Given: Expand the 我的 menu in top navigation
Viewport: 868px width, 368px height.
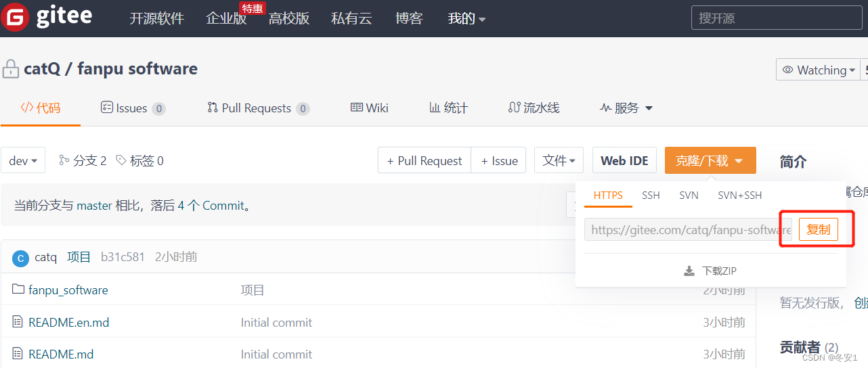Looking at the screenshot, I should [x=467, y=19].
